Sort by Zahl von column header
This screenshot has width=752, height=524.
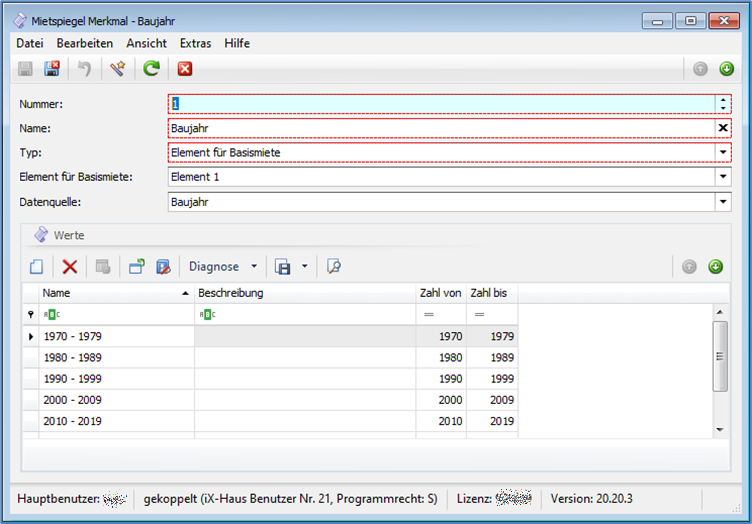(440, 293)
